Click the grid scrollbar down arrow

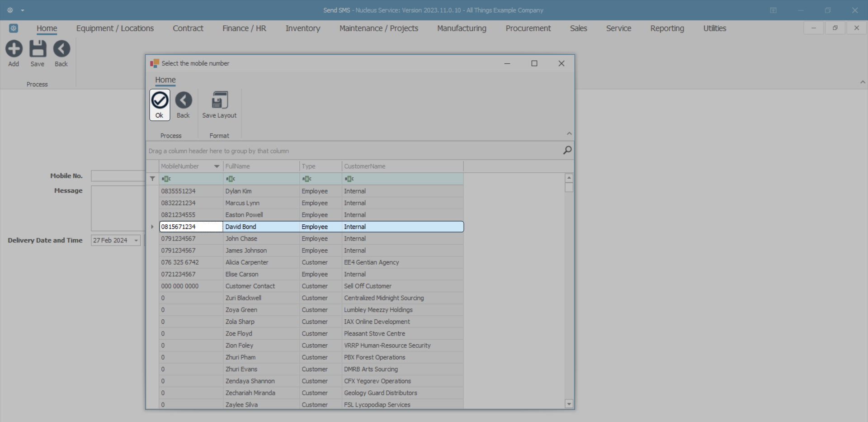[x=569, y=404]
